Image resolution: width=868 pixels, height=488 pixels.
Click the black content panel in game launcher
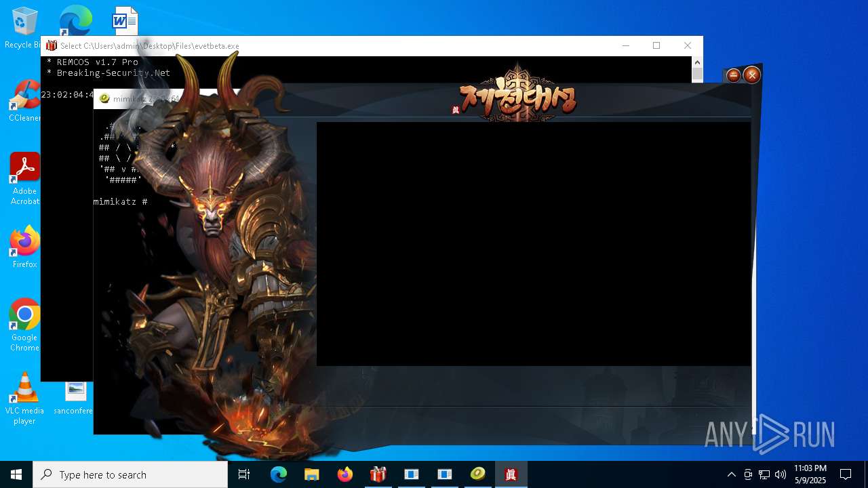pos(534,244)
